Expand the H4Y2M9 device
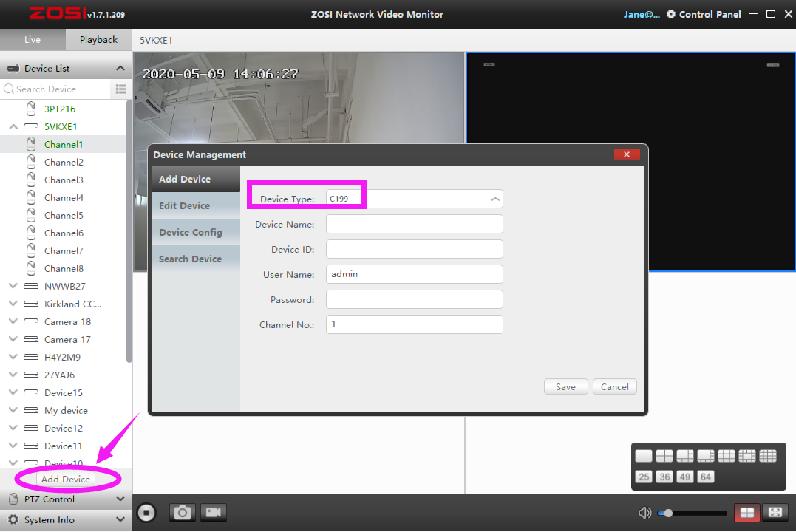The width and height of the screenshot is (796, 532). [x=14, y=357]
